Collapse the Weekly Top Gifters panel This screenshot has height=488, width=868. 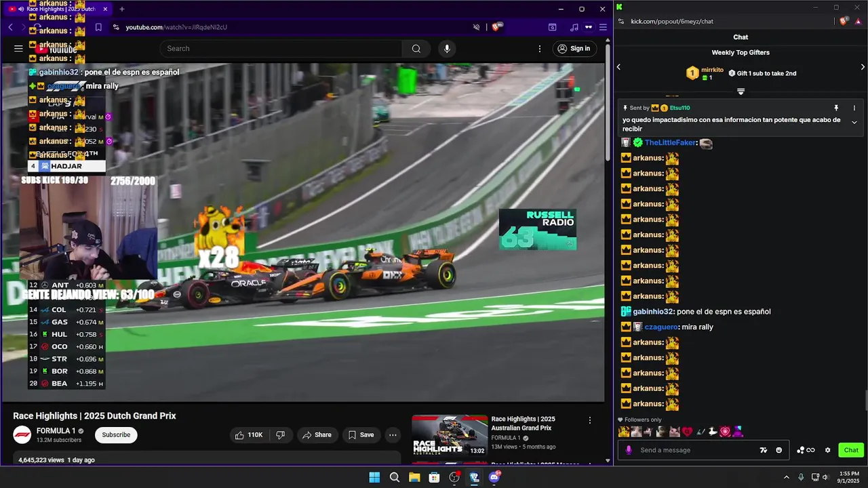coord(741,91)
